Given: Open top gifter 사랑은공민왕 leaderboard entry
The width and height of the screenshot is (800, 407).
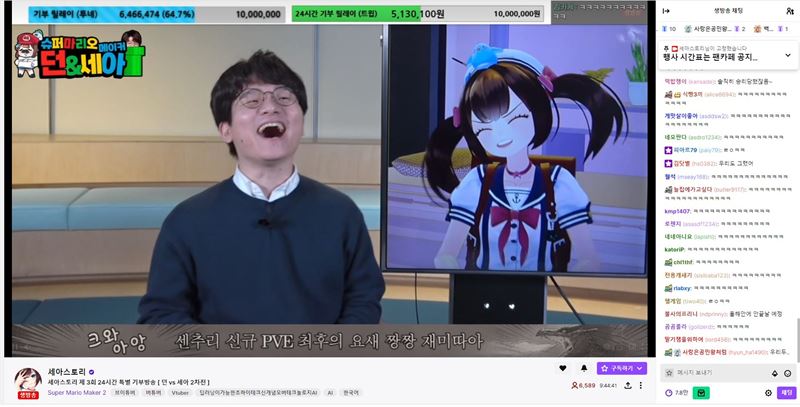Looking at the screenshot, I should click(714, 29).
